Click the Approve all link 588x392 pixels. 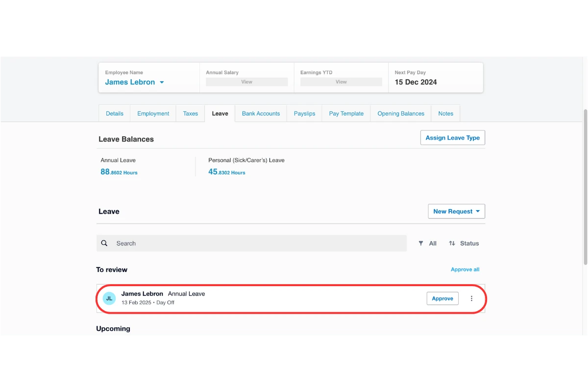465,269
